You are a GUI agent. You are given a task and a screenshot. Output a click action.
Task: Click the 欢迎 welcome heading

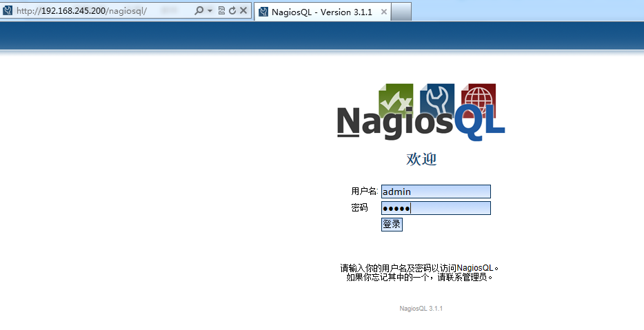tap(421, 159)
